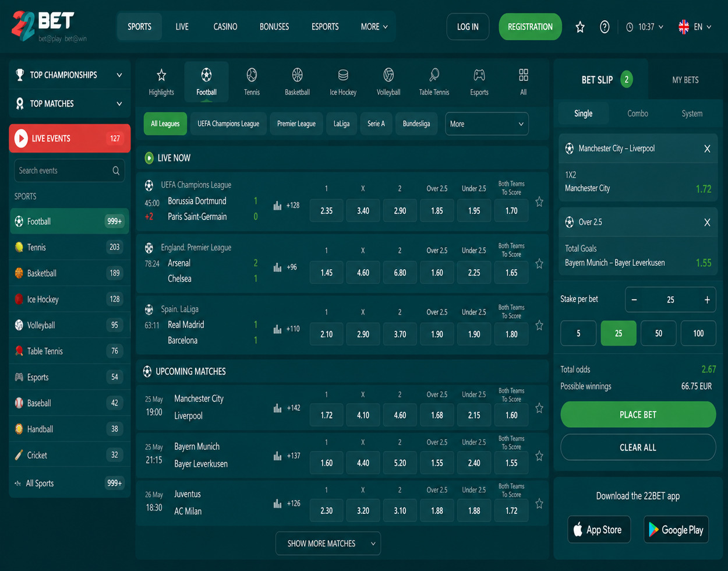
Task: Click the Google Play logo icon
Action: [653, 530]
